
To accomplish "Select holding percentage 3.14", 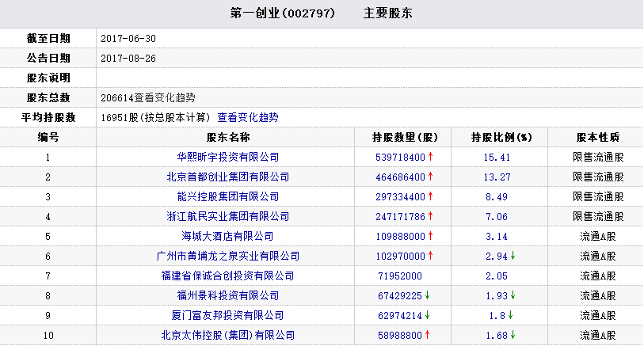I will tap(497, 237).
